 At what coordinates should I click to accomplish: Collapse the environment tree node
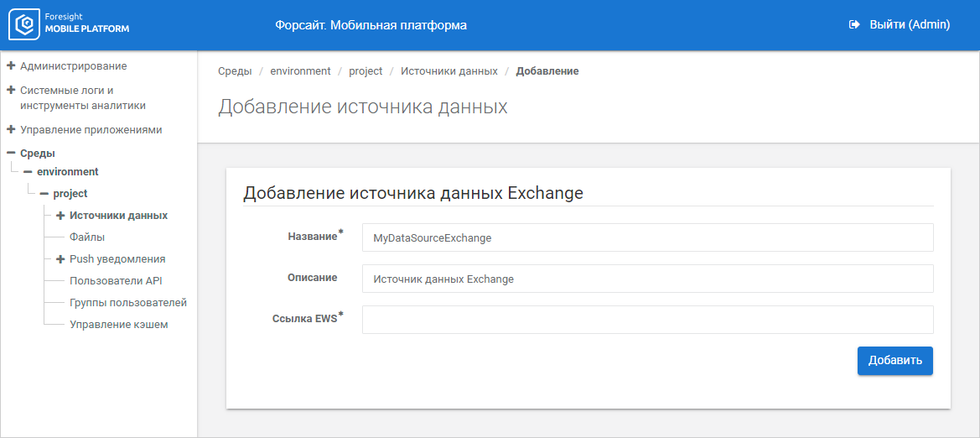pos(28,172)
